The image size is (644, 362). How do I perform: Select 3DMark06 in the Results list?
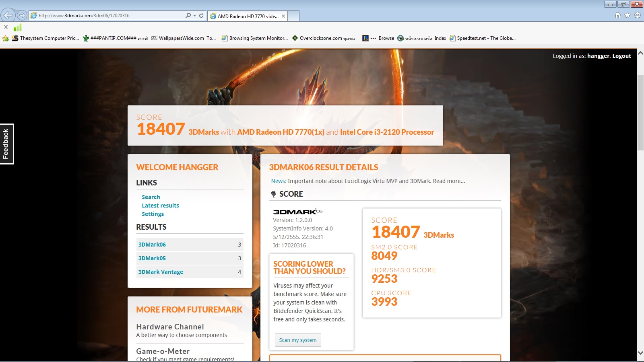click(190, 245)
